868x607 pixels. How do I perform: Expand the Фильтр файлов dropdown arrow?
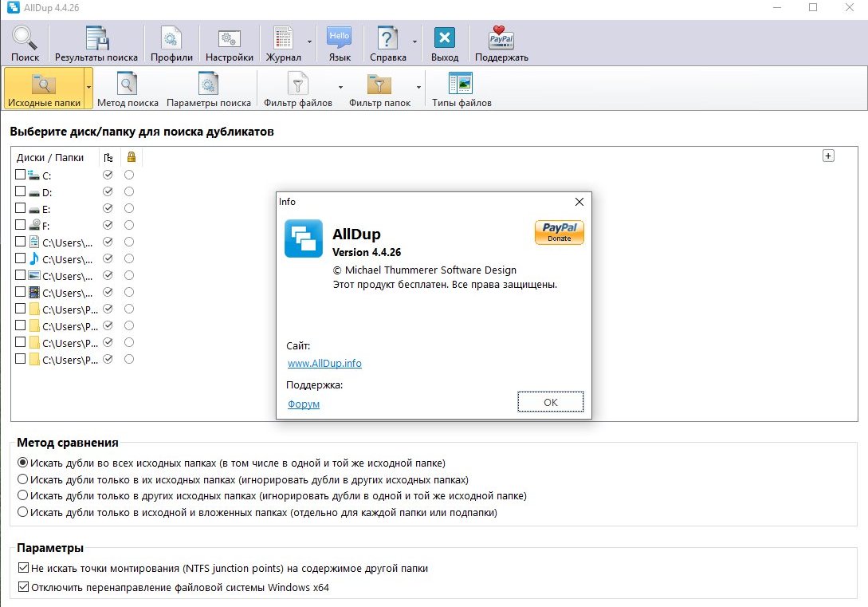pyautogui.click(x=340, y=88)
